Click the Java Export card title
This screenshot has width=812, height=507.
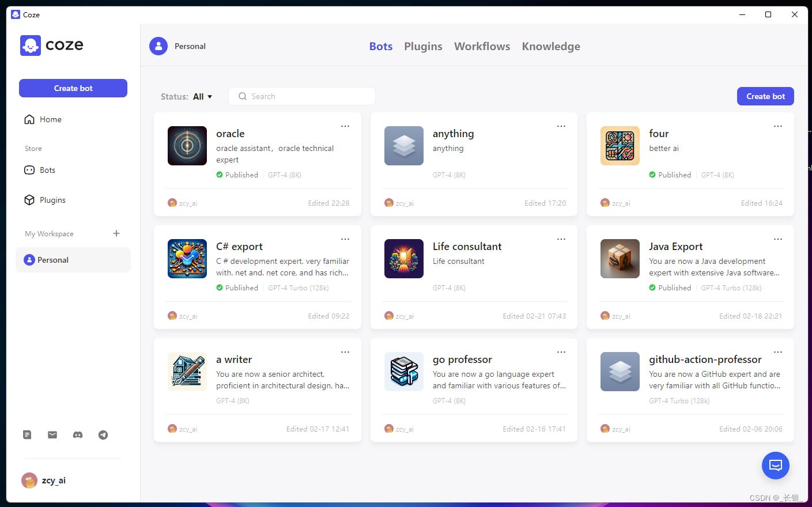pyautogui.click(x=676, y=247)
